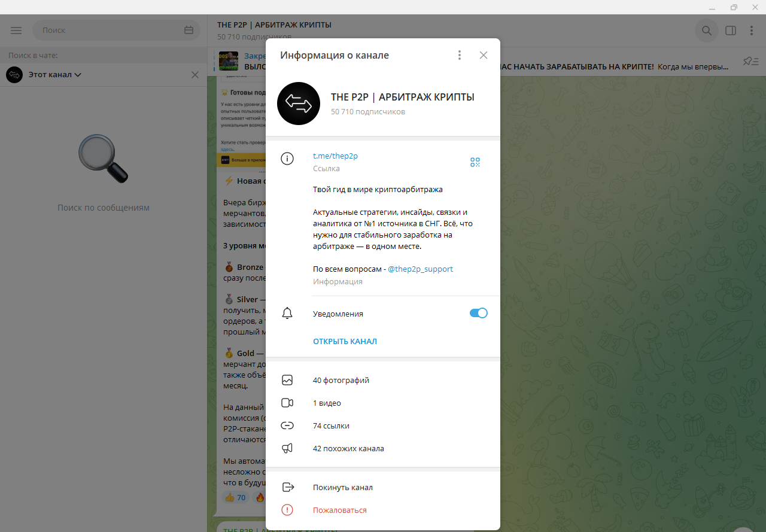This screenshot has width=766, height=532.
Task: Click the search magnifier icon in the chat header
Action: [707, 31]
